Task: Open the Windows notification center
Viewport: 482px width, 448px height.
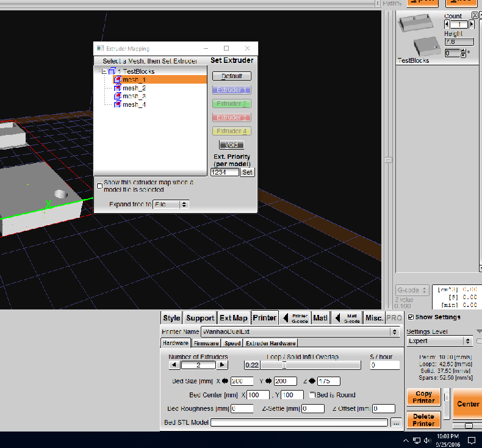Action: [x=472, y=440]
